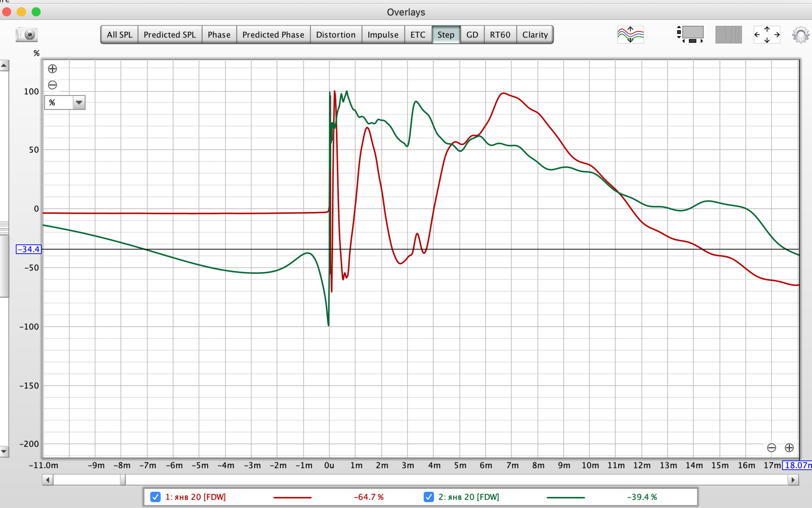Zoom in vertical axis plus icon
This screenshot has height=508, width=812.
point(52,69)
